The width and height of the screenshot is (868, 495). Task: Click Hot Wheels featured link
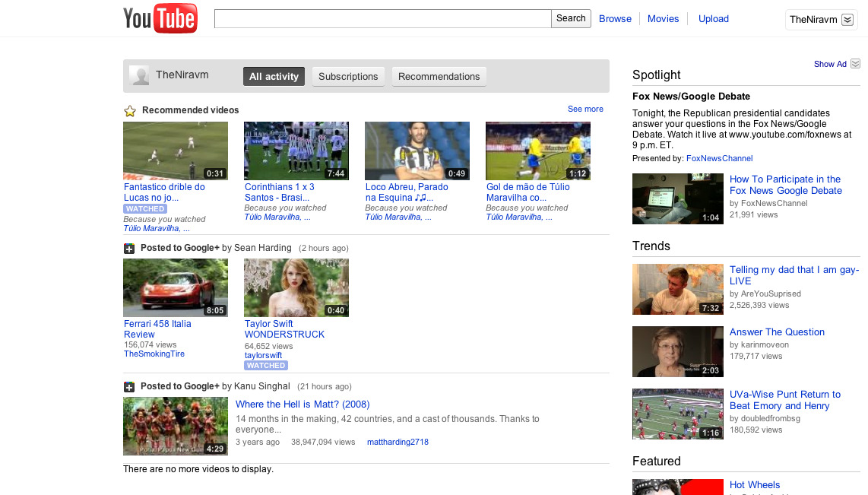(755, 484)
